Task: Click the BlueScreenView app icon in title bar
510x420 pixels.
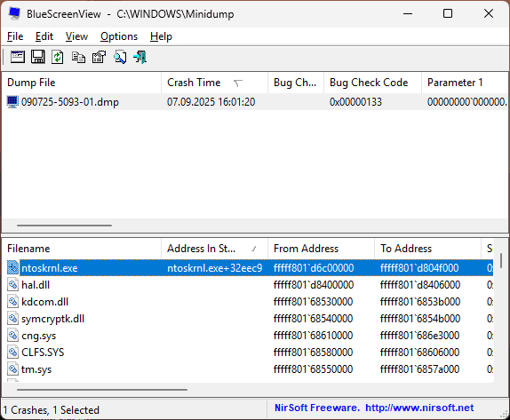Action: [14, 13]
